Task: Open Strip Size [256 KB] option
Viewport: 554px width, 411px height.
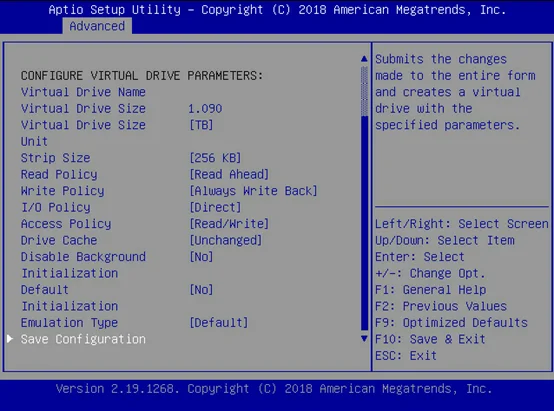Action: point(215,158)
